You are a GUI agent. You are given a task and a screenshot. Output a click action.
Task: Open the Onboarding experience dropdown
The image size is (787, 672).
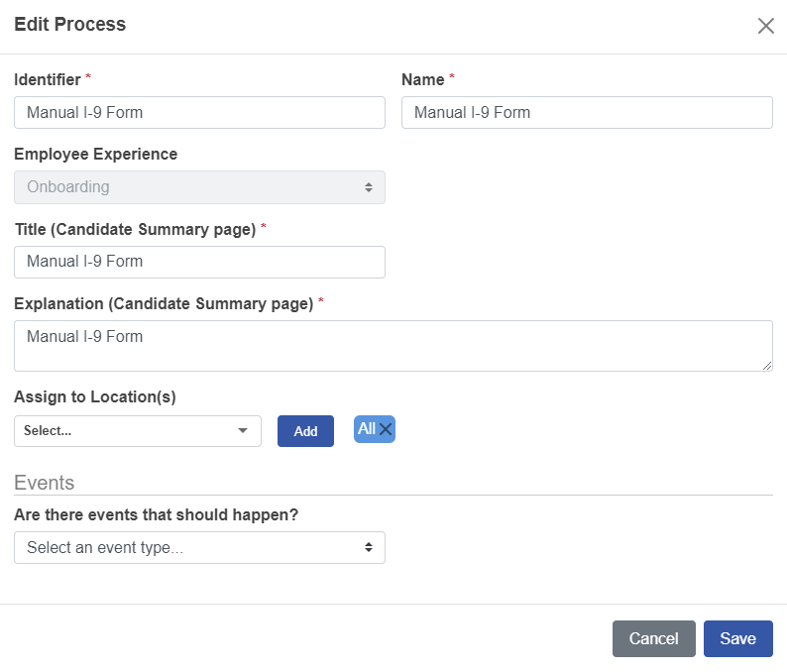pos(198,187)
